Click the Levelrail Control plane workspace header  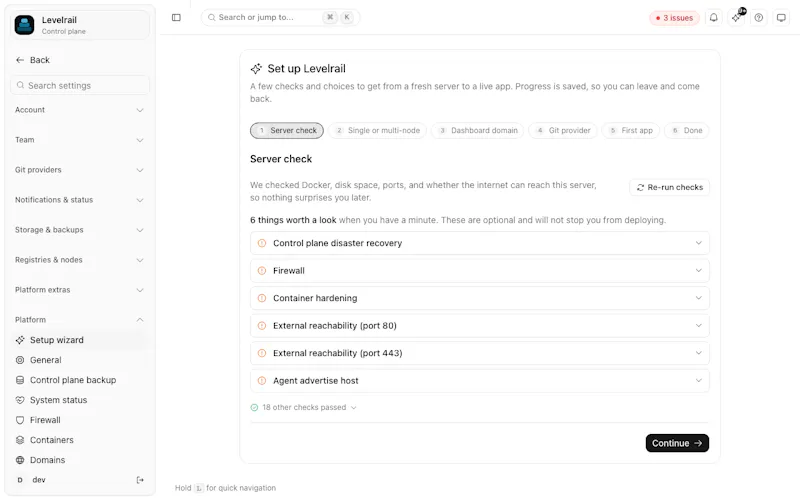pyautogui.click(x=80, y=24)
